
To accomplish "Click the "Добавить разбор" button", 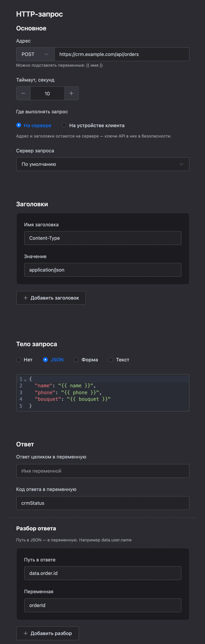I will (x=48, y=633).
